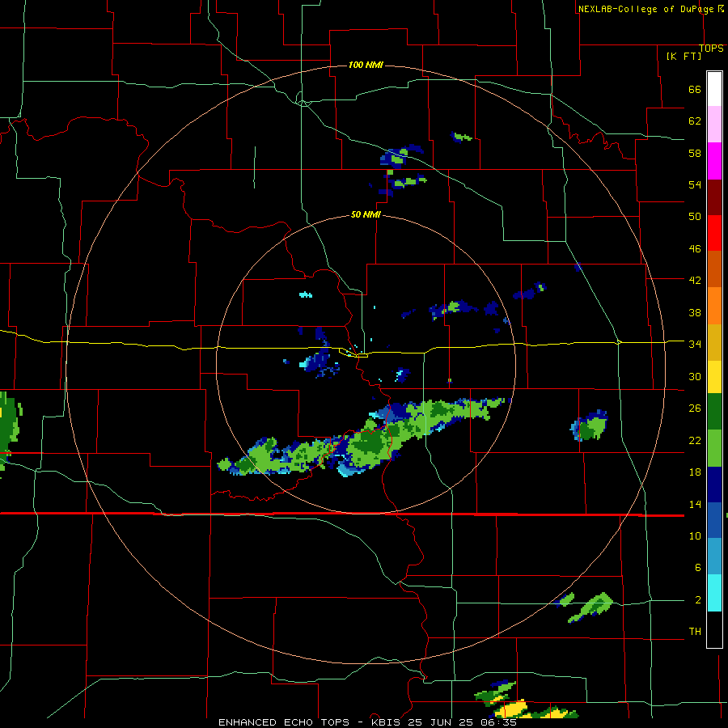Click the white 66 kft legend swatch
Viewport: 728px width, 728px height.
pos(714,89)
